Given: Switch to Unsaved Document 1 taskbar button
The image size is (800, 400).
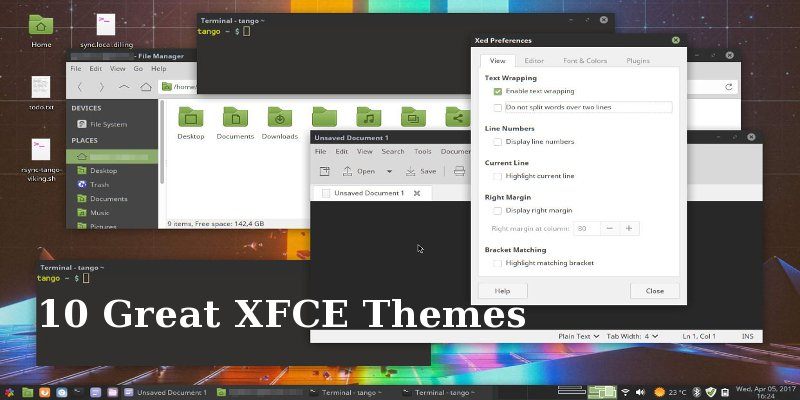Looking at the screenshot, I should click(165, 392).
